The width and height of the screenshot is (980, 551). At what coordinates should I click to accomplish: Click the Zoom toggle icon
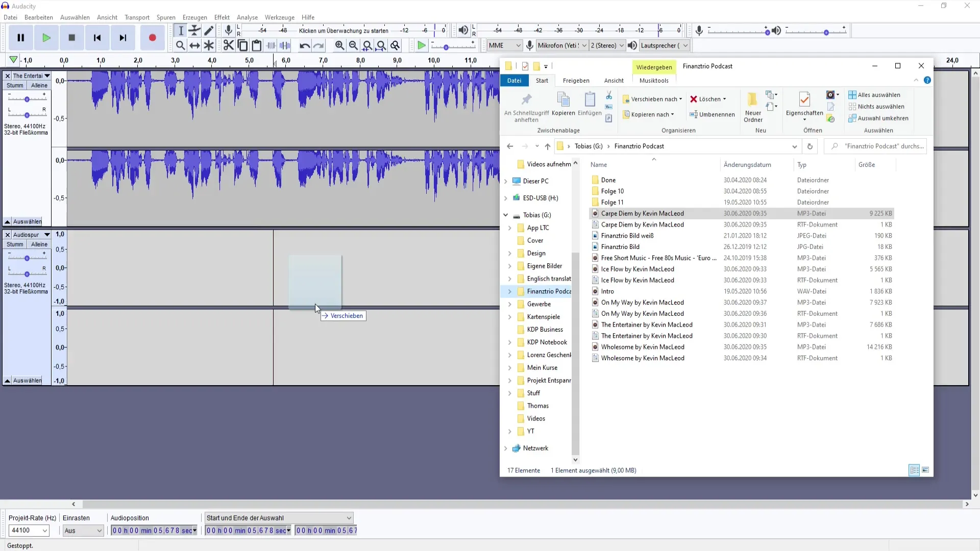[395, 45]
